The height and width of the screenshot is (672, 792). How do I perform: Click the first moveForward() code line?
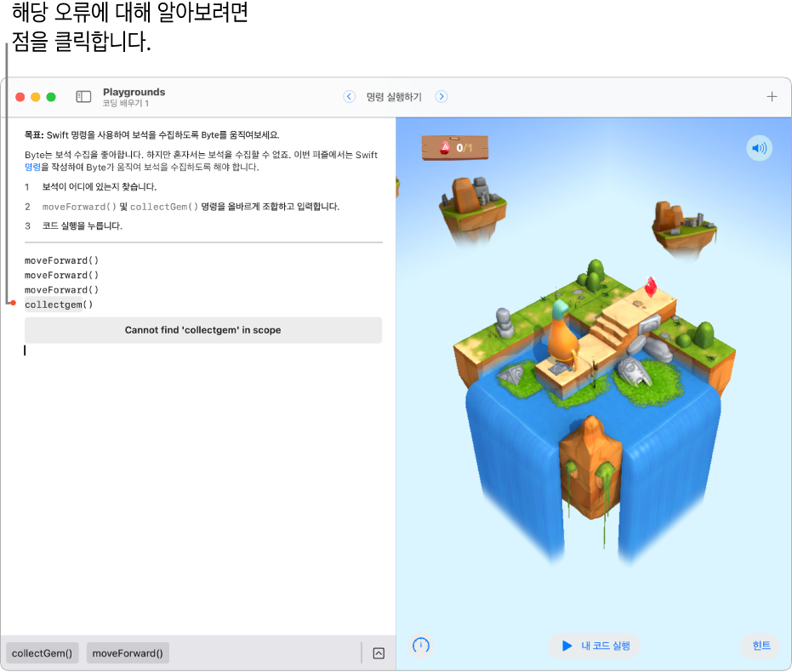(61, 260)
